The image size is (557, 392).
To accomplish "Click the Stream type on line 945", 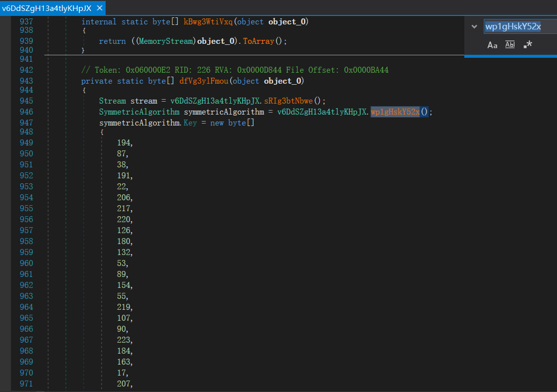I will (x=113, y=101).
